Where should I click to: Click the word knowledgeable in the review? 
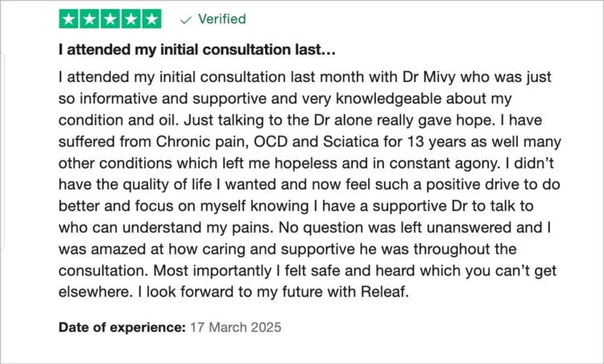point(389,98)
